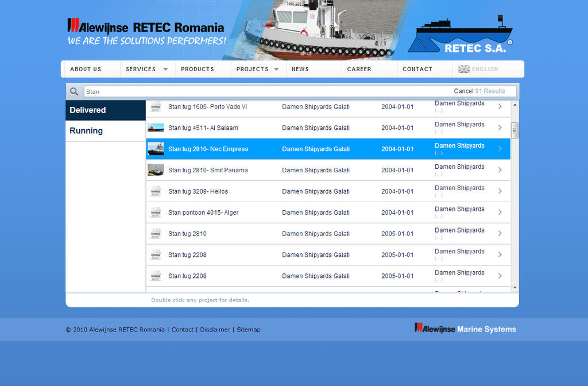Open thumbnail of Stan tug 2810- Smit Panama
Screen dimensions: 588x386
pyautogui.click(x=156, y=170)
